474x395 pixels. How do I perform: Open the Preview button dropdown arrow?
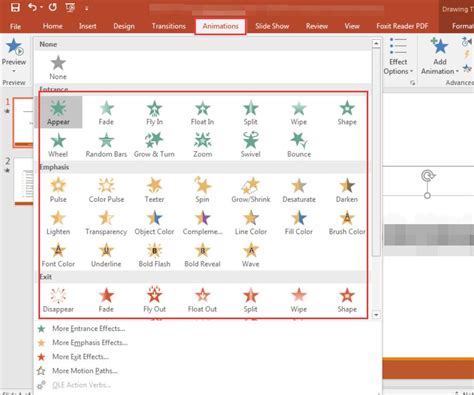coord(14,71)
